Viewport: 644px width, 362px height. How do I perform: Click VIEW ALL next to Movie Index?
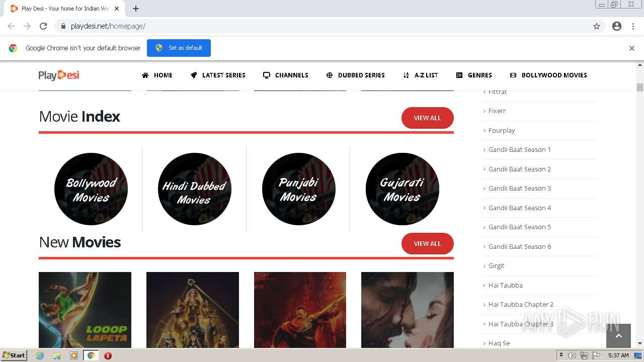pyautogui.click(x=427, y=118)
